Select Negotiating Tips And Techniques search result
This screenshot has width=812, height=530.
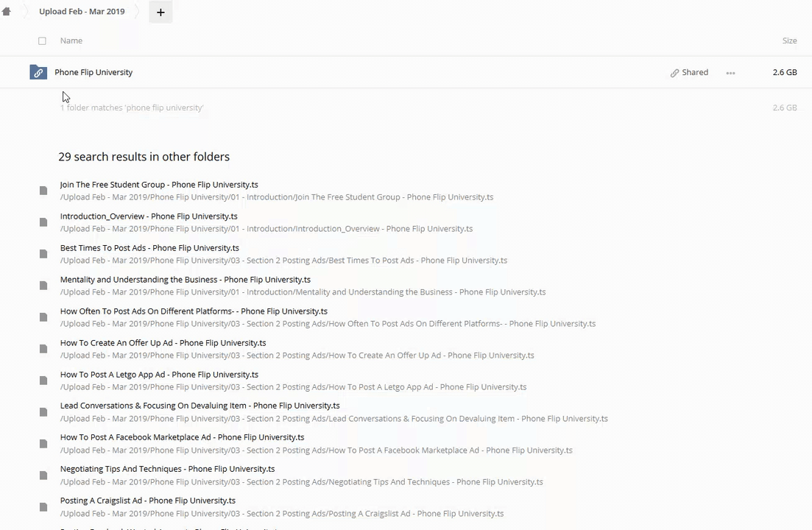167,469
